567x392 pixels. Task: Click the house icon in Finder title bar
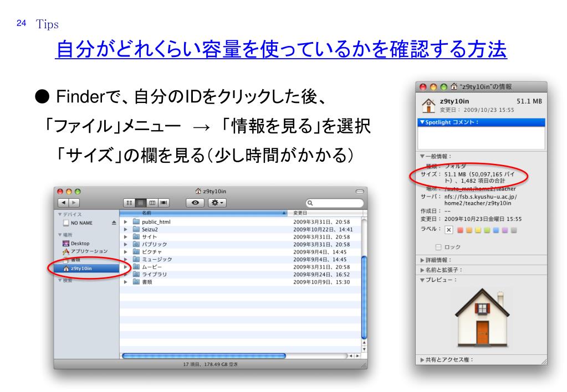point(198,191)
